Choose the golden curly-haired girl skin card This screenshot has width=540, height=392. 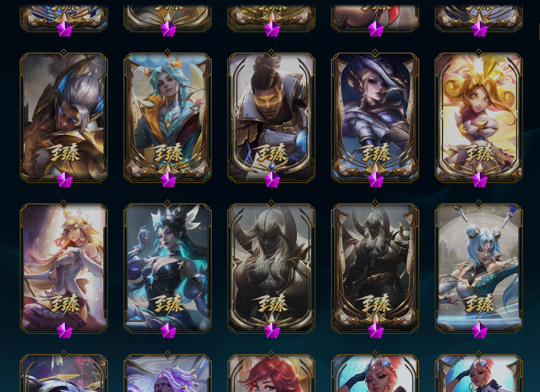point(479,117)
